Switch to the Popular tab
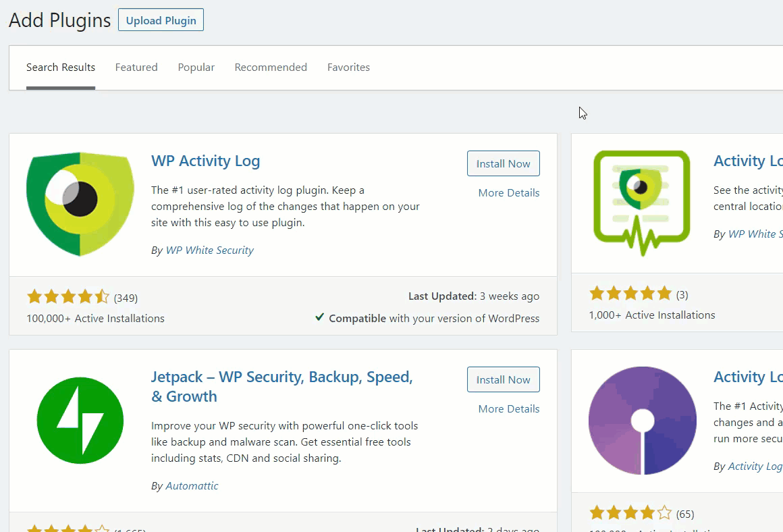783x532 pixels. [x=196, y=68]
